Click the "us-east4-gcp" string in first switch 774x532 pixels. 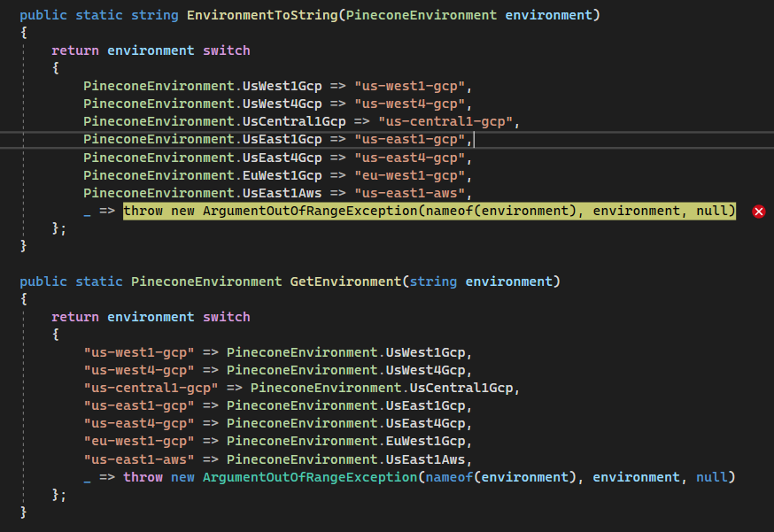coord(410,158)
